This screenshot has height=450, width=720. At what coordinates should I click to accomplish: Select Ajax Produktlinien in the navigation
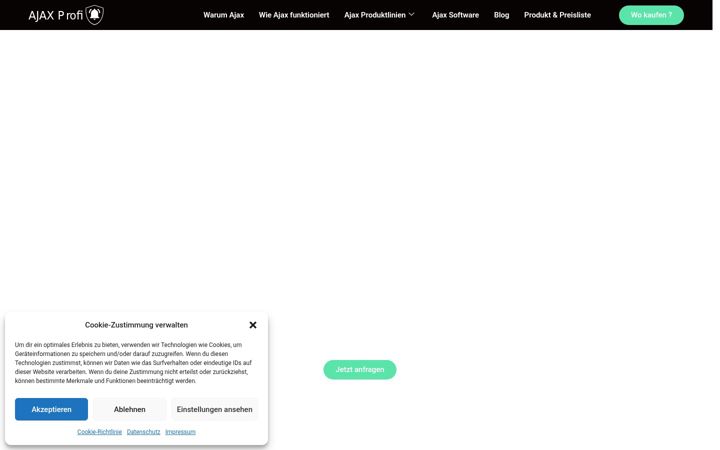(375, 15)
